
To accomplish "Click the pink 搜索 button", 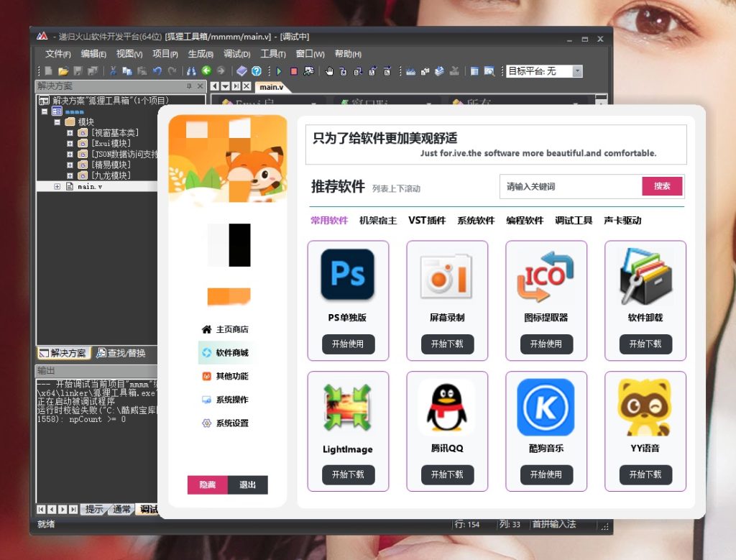I will [x=662, y=186].
